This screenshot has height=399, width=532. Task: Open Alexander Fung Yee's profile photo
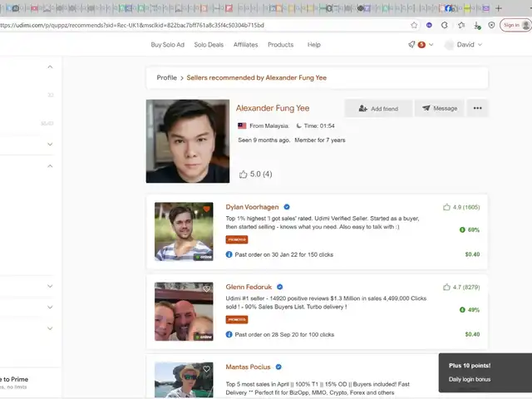188,141
